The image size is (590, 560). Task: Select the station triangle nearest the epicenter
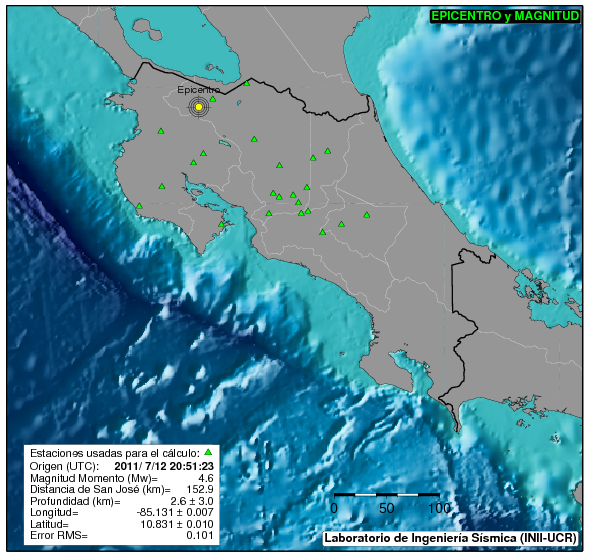click(213, 99)
